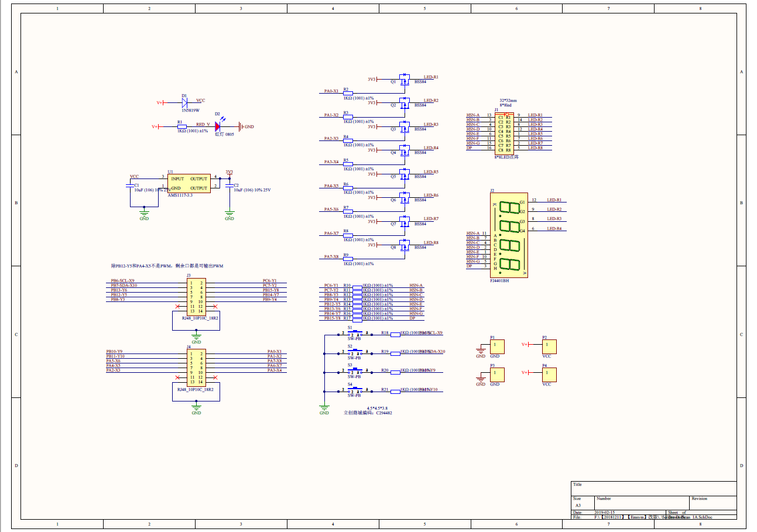Click the PB10-Y9 net label at J4

114,351
